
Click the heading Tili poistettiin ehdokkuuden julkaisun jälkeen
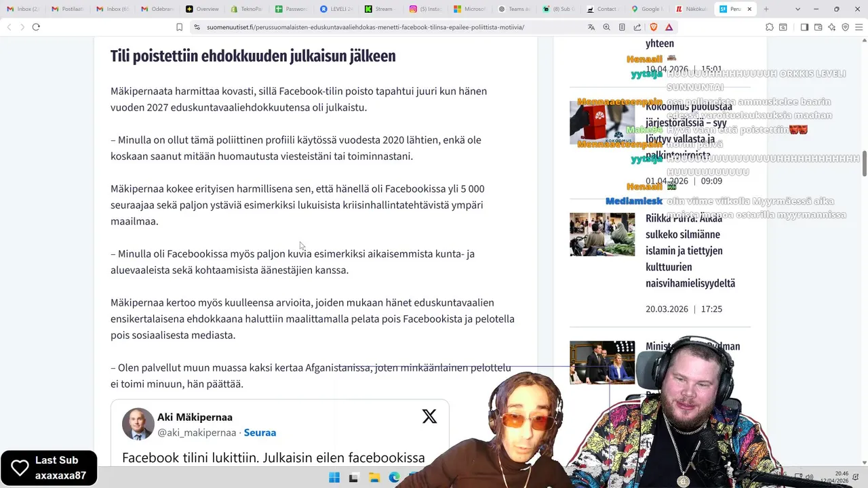[x=253, y=56]
